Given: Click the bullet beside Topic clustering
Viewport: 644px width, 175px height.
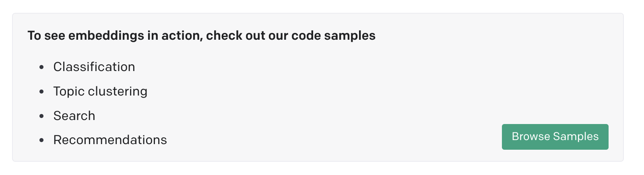Looking at the screenshot, I should (x=41, y=92).
